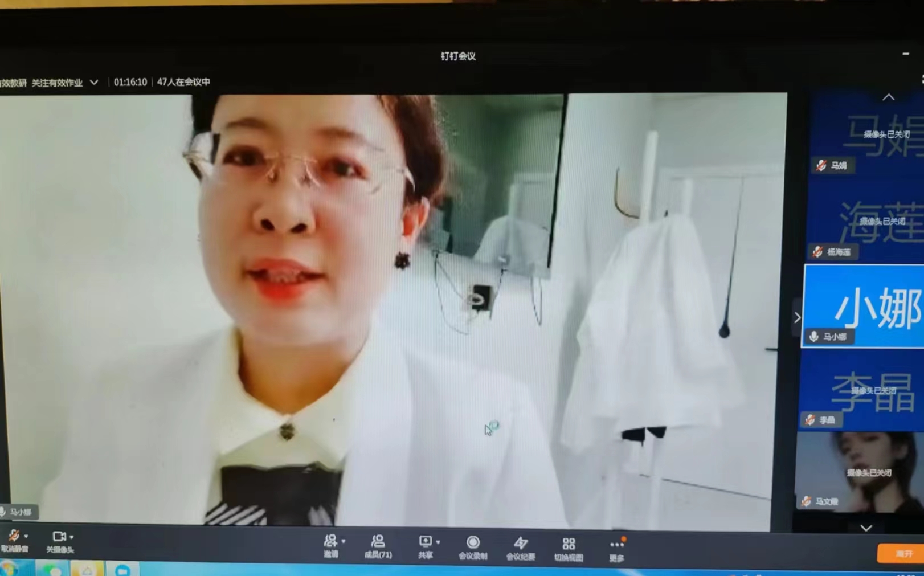Click the meeting title 关注有效作业
The height and width of the screenshot is (576, 924).
tap(57, 83)
